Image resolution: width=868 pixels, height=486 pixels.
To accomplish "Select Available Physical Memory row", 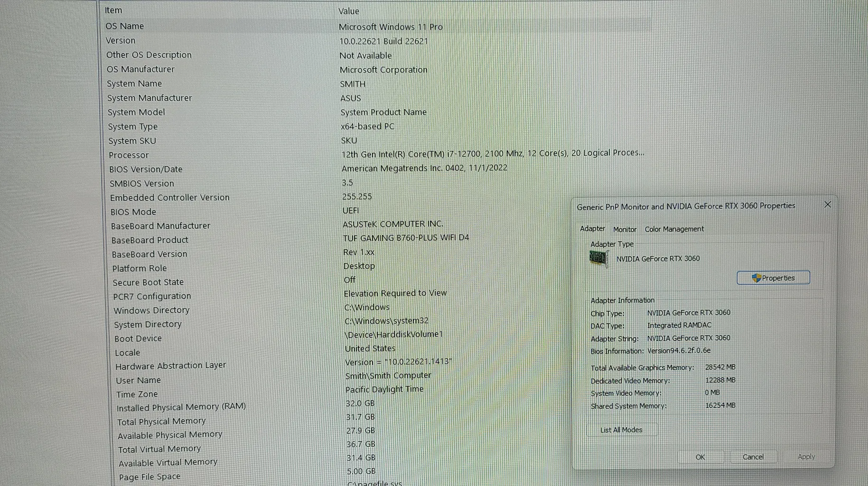I will point(170,435).
